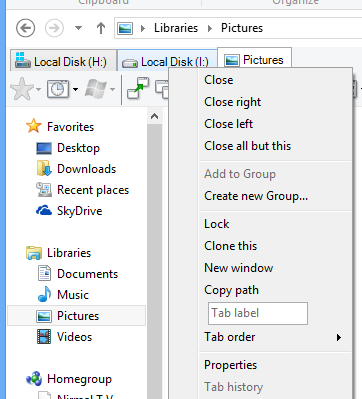Select Libraries in the navigation pane
Viewport: 362px width, 399px height.
[69, 253]
